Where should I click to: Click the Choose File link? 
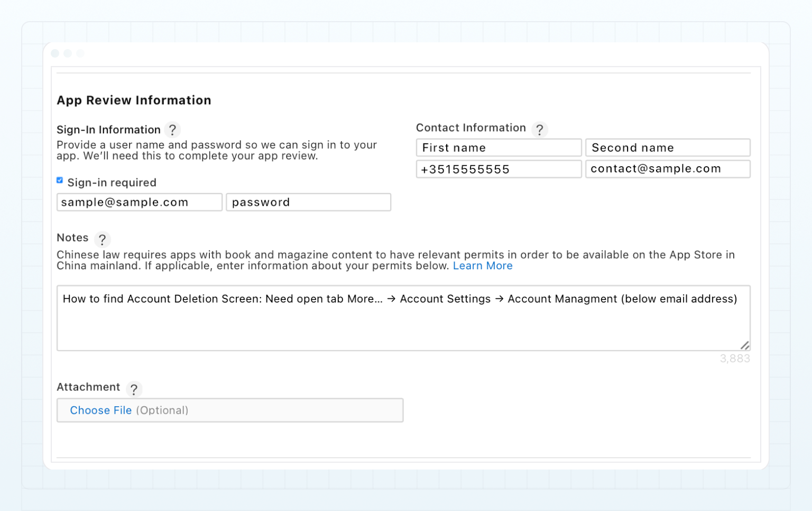point(101,410)
